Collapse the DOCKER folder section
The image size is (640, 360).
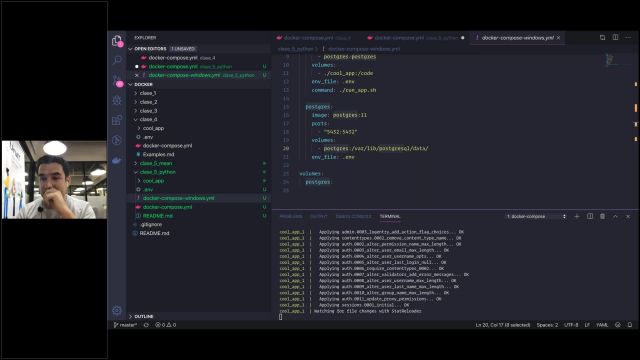[130, 84]
